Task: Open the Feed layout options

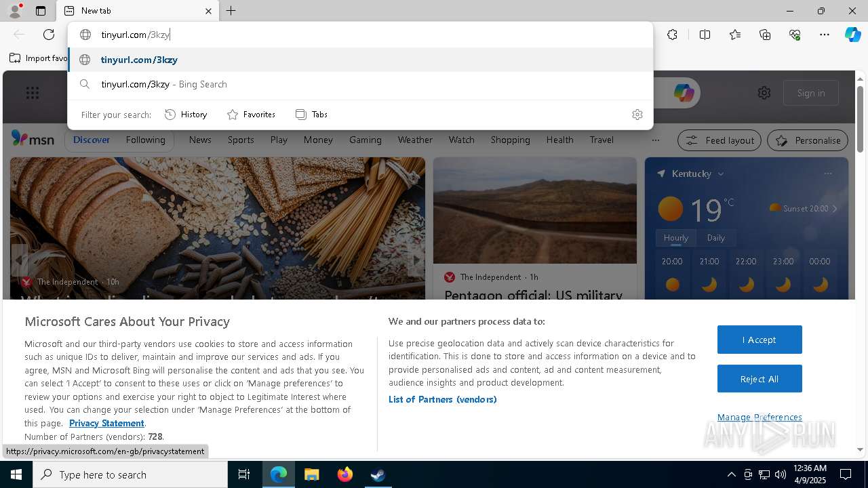Action: point(719,140)
